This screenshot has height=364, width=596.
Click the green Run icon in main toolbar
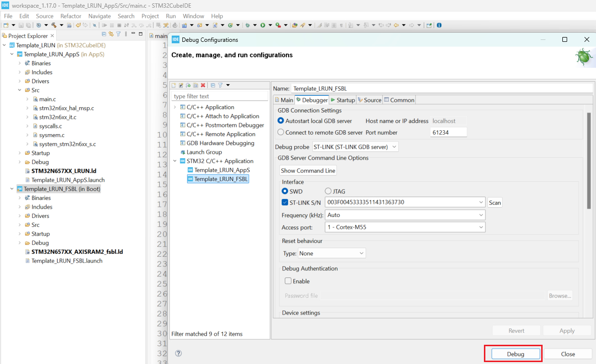coord(263,25)
